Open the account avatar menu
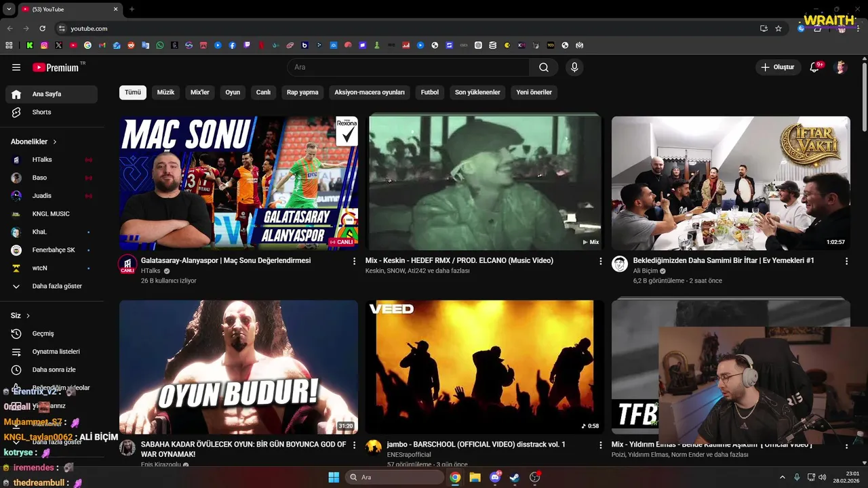Screen dimensions: 868x488 pos(841,67)
